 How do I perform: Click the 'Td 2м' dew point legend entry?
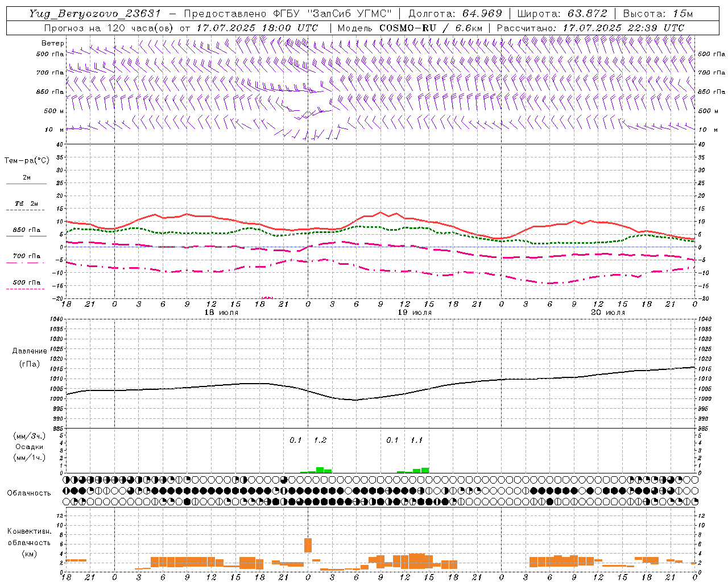(x=27, y=203)
